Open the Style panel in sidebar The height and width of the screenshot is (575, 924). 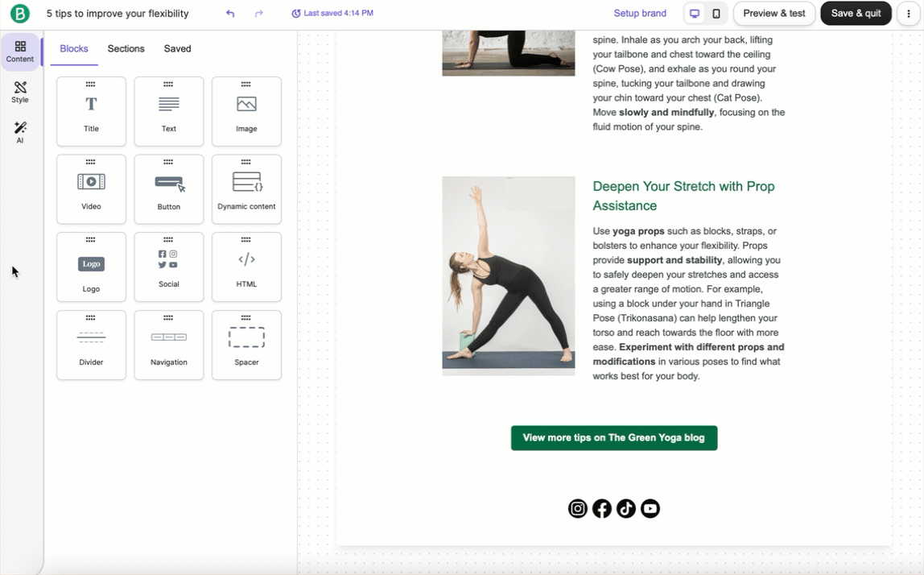tap(20, 93)
